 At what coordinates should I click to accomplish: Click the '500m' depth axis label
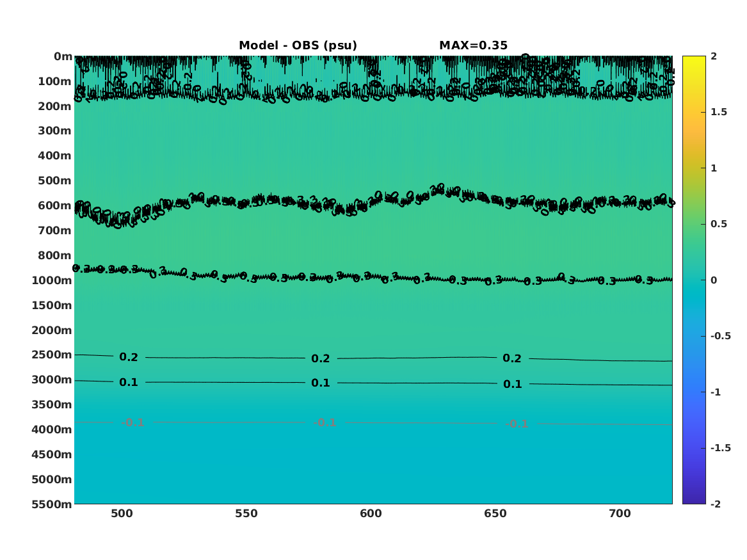(55, 181)
